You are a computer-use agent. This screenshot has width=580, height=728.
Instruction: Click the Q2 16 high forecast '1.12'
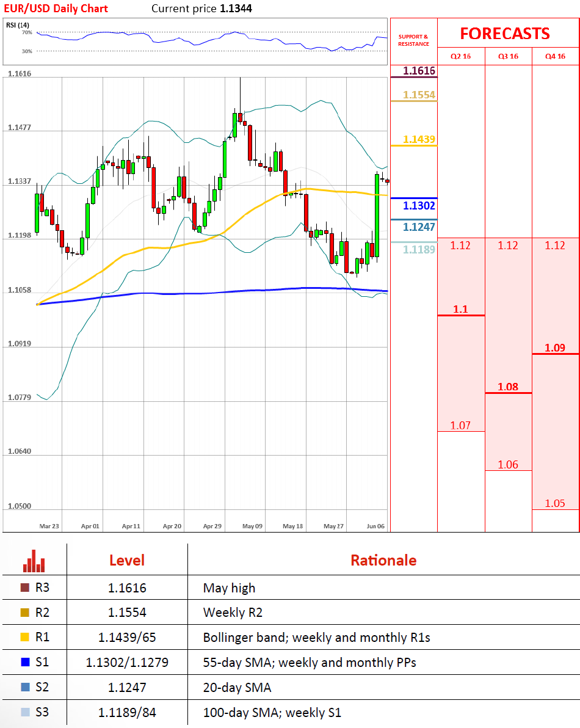click(x=460, y=245)
